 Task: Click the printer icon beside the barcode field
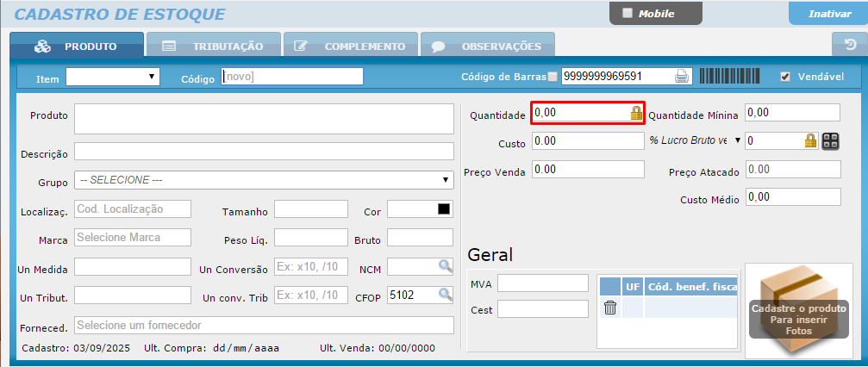[x=682, y=77]
